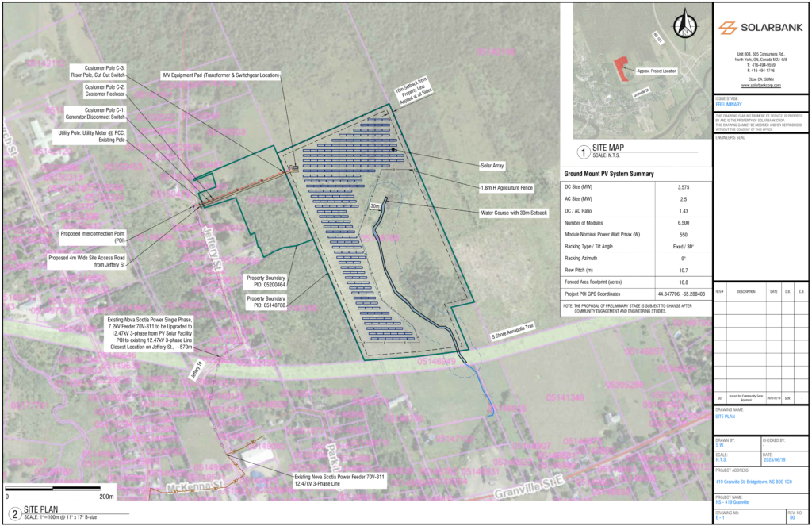This screenshot has width=812, height=526.
Task: Click the Utility Pole Utility Meter @ PCC callout
Action: (x=91, y=136)
